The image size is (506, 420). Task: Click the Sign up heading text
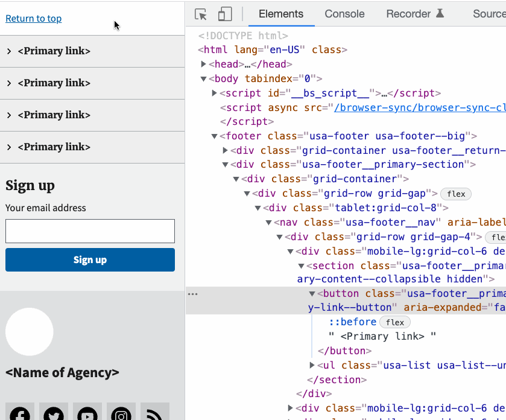[x=30, y=186]
